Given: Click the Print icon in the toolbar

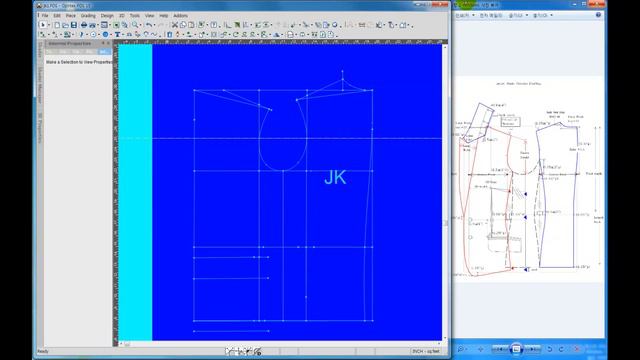Looking at the screenshot, I should coord(84,25).
